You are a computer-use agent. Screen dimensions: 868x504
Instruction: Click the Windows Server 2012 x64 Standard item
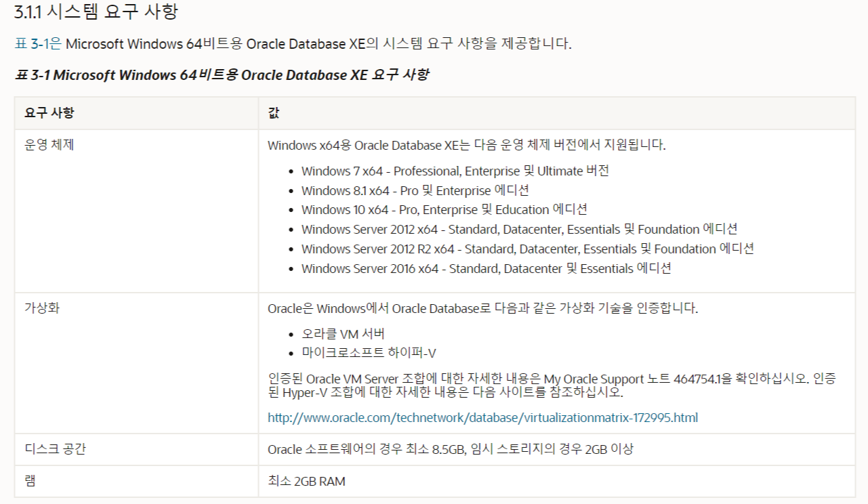pyautogui.click(x=520, y=230)
